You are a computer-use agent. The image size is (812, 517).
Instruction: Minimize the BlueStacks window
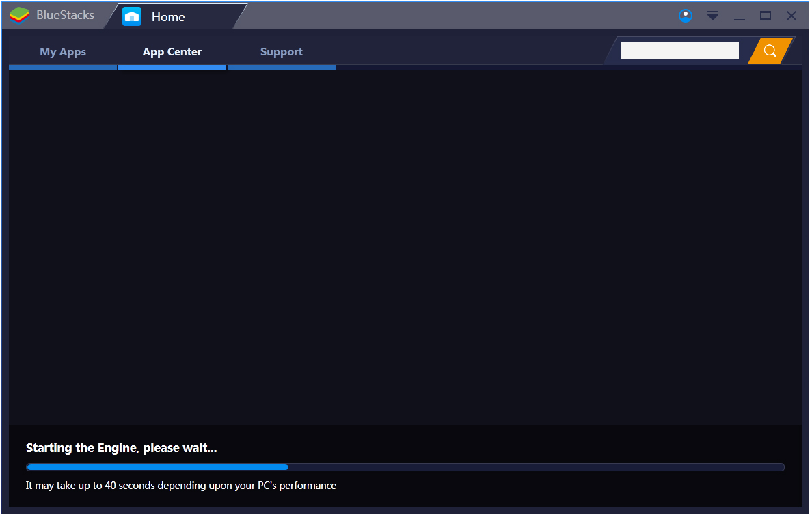tap(740, 16)
